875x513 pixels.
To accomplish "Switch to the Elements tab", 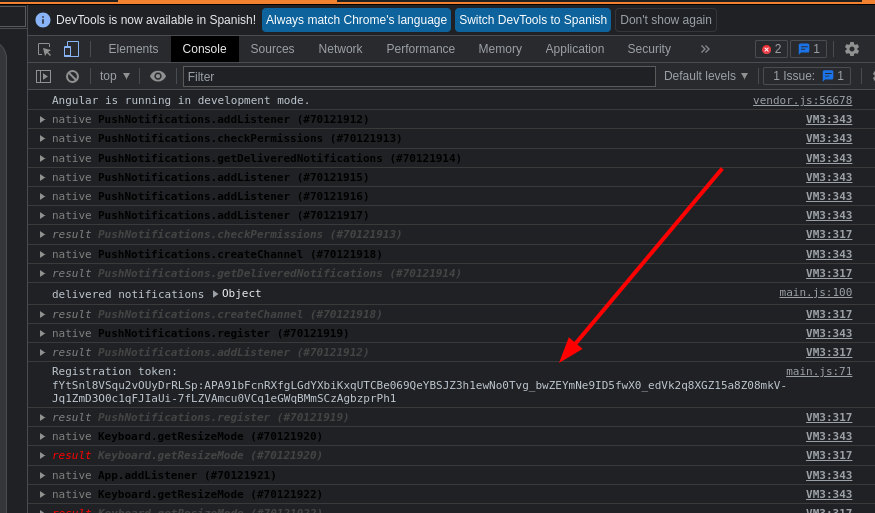I will coord(133,49).
